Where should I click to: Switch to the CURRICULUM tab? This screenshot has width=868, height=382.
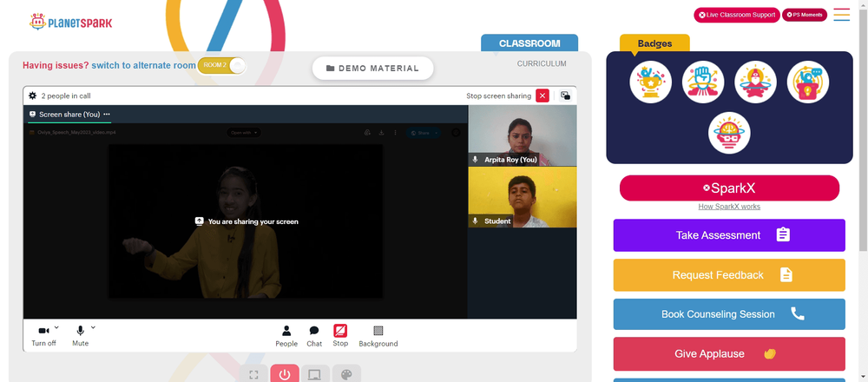542,63
